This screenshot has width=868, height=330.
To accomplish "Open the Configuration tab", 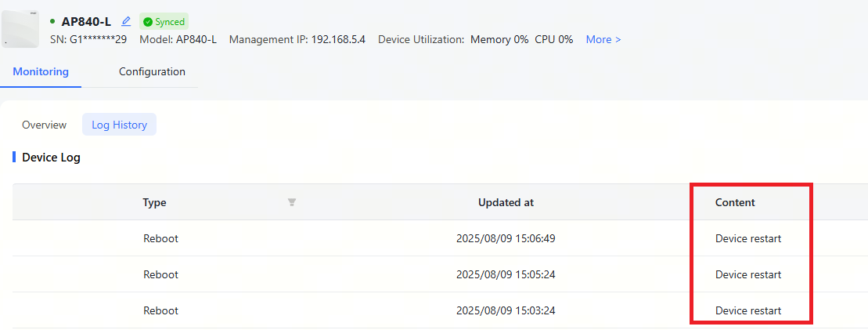I will point(152,71).
